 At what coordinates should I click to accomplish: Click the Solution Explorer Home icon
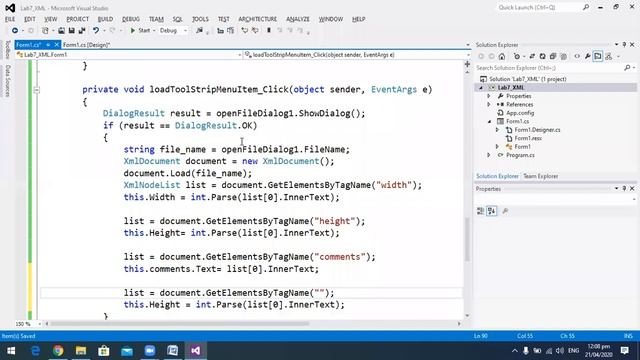502,57
